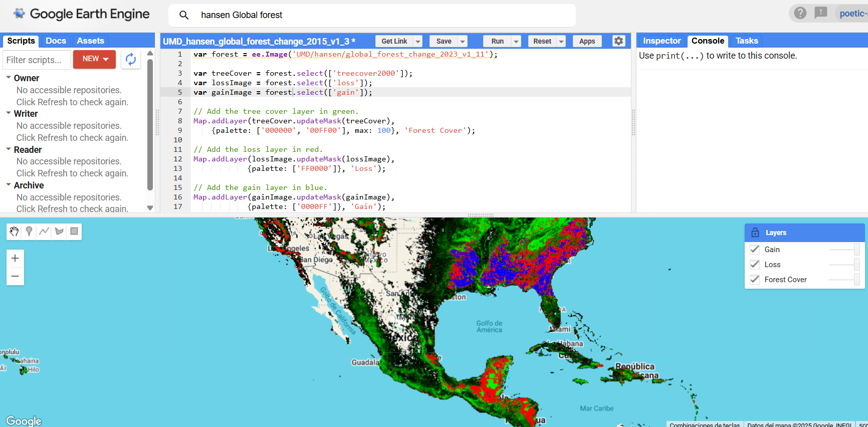Toggle the Forest Cover layer checkbox
This screenshot has width=868, height=427.
click(x=755, y=279)
